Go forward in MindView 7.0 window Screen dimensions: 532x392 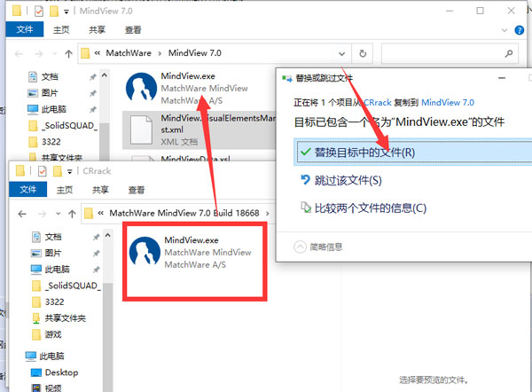[x=39, y=53]
